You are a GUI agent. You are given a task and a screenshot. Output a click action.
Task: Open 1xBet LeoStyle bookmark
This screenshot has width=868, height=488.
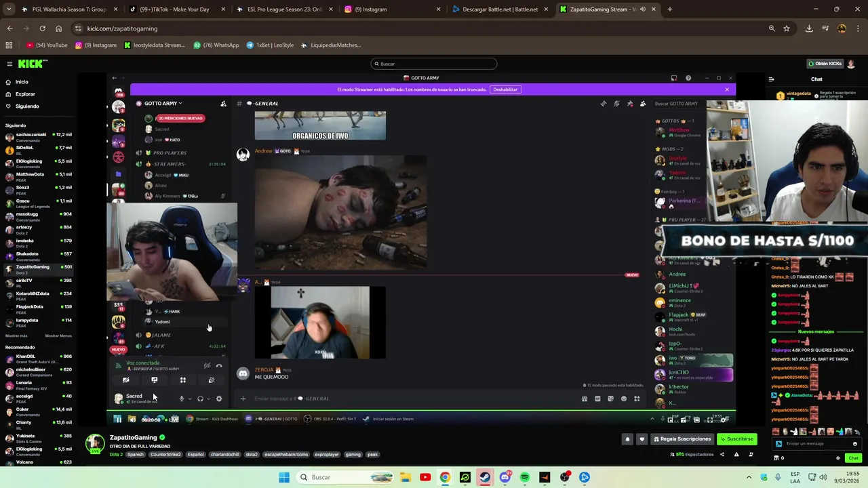coord(270,45)
